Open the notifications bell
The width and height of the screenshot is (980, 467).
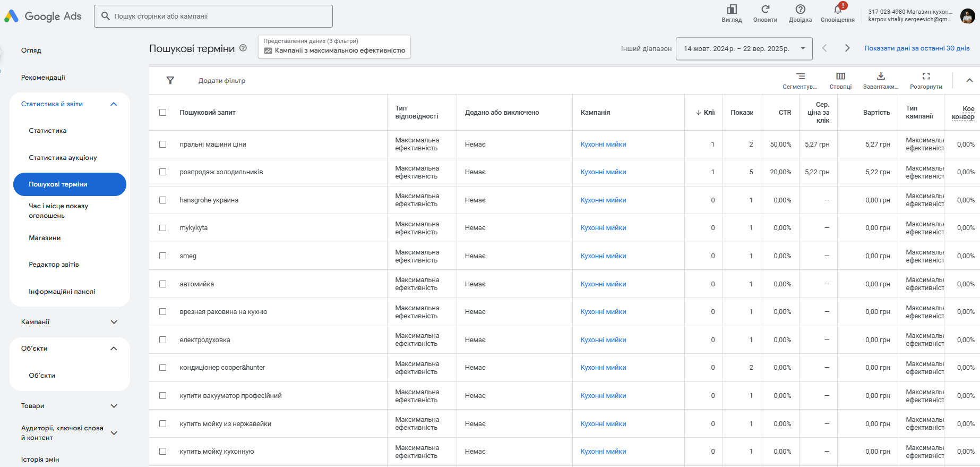coord(838,10)
